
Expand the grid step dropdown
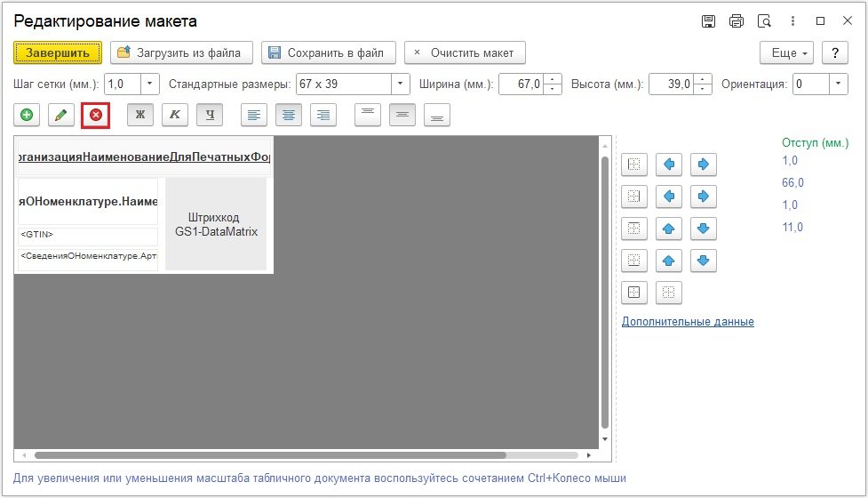[x=149, y=84]
